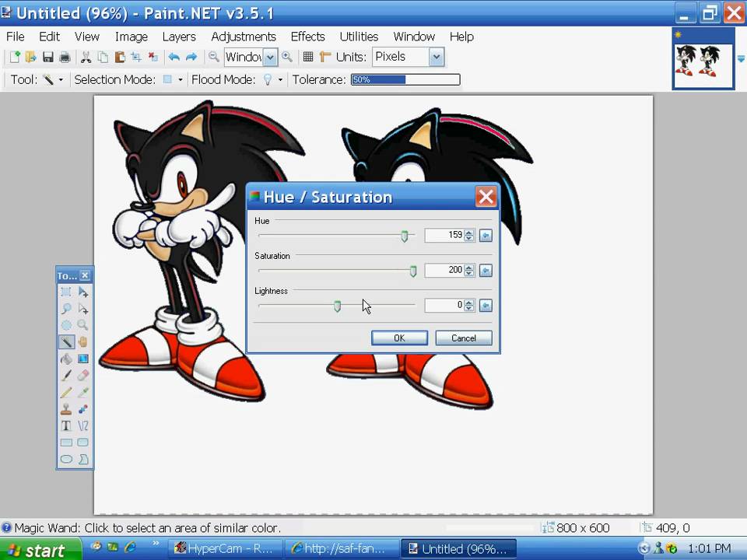Screen dimensions: 747x560
Task: Select the Freeform Shape tool
Action: coord(83,459)
